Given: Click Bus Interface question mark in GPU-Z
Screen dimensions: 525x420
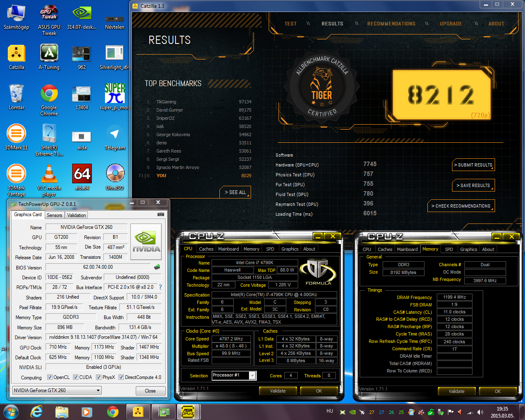Looking at the screenshot, I should [x=160, y=287].
